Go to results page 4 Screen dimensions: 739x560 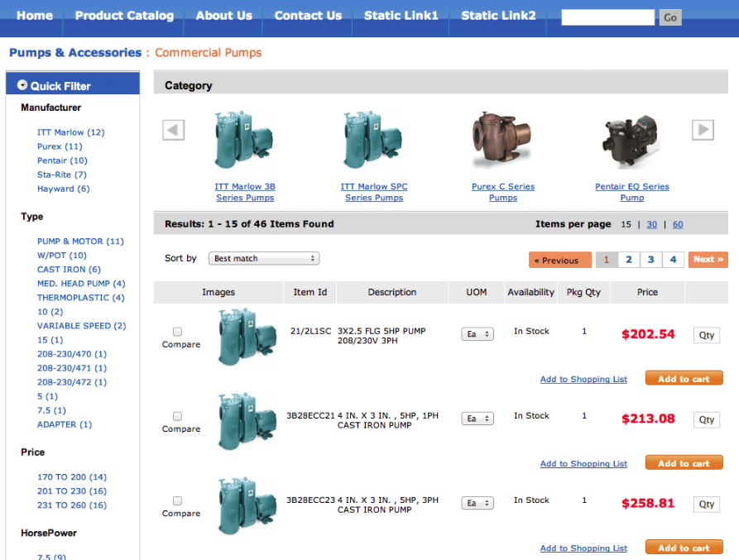tap(673, 260)
